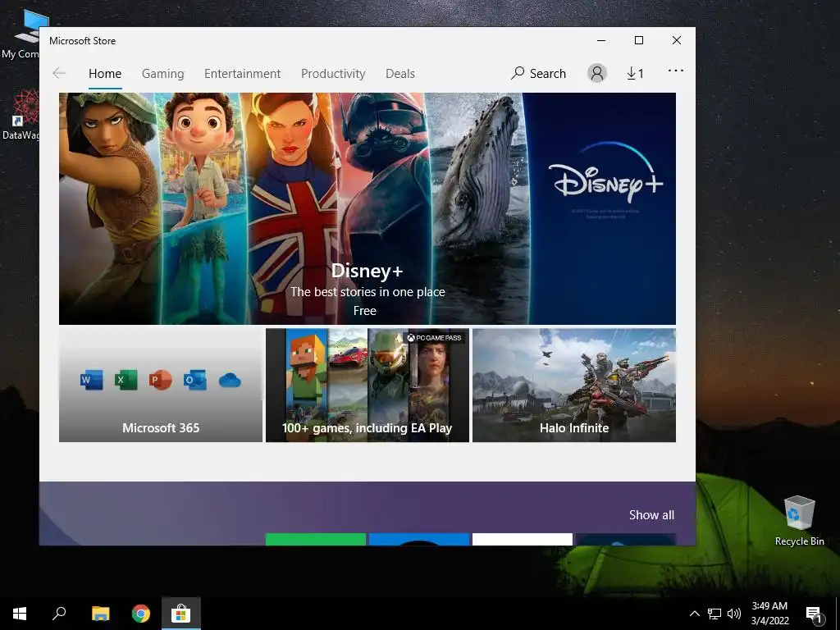Minimize the Microsoft Store window

(x=601, y=41)
